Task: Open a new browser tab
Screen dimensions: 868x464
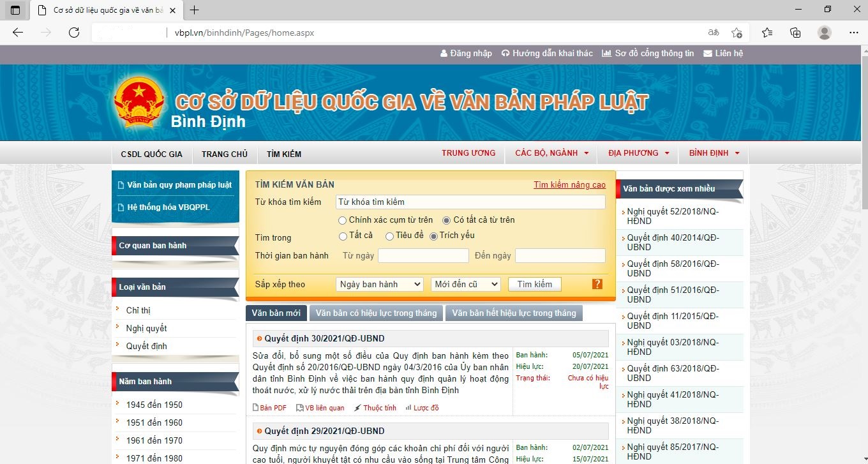Action: tap(195, 10)
